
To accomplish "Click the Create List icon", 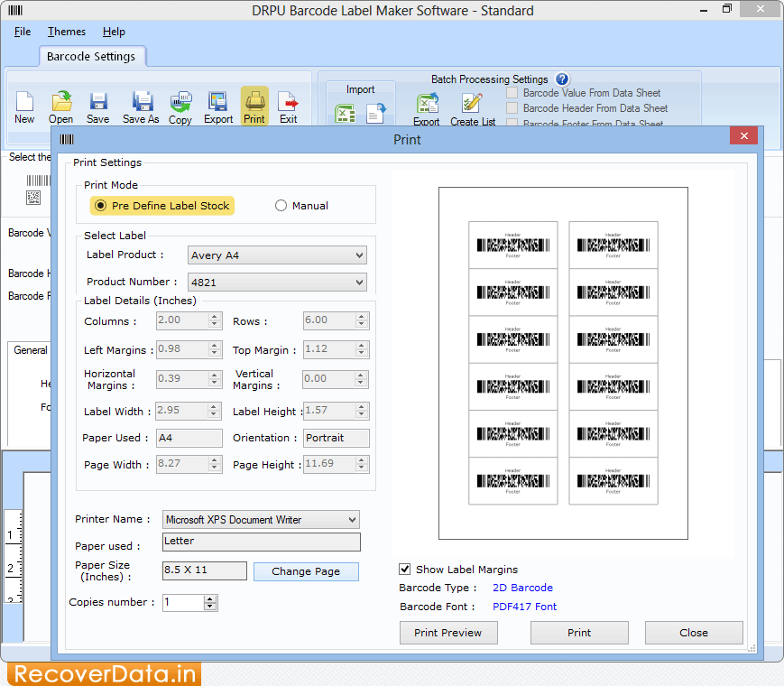I will [473, 109].
